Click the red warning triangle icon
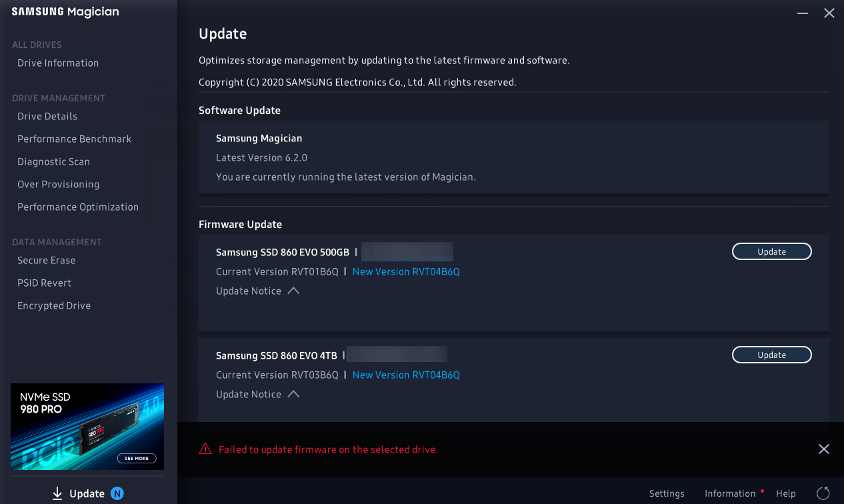This screenshot has width=844, height=504. tap(205, 449)
